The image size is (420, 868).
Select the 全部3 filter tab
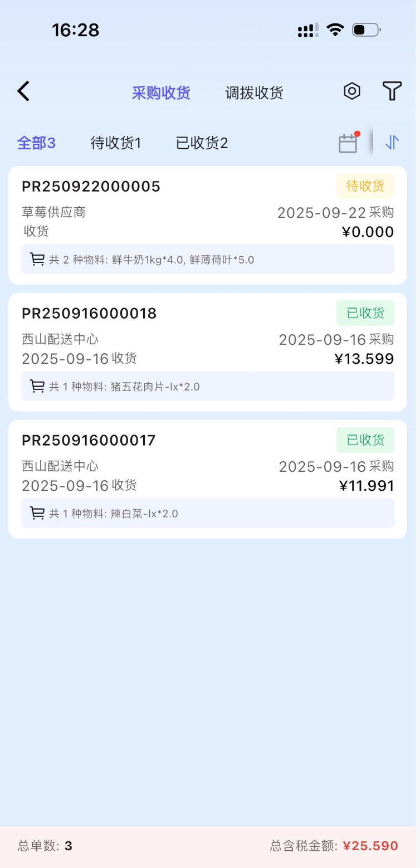click(36, 143)
